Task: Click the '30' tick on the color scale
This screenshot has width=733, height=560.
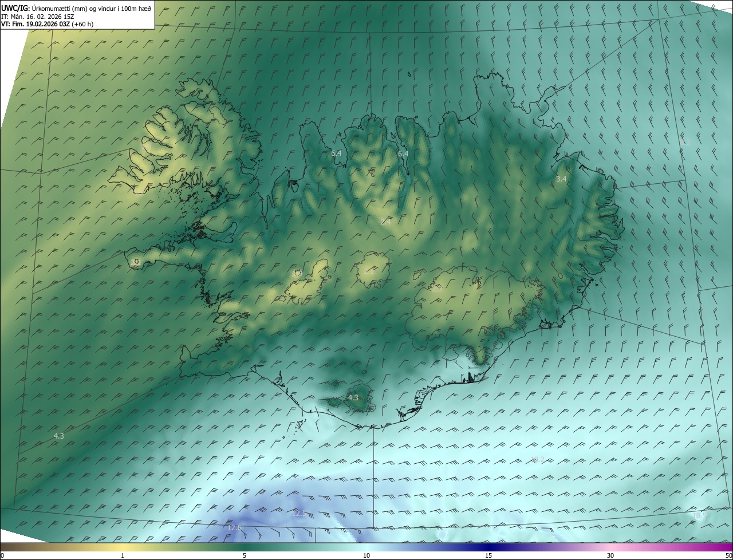Action: 610,555
